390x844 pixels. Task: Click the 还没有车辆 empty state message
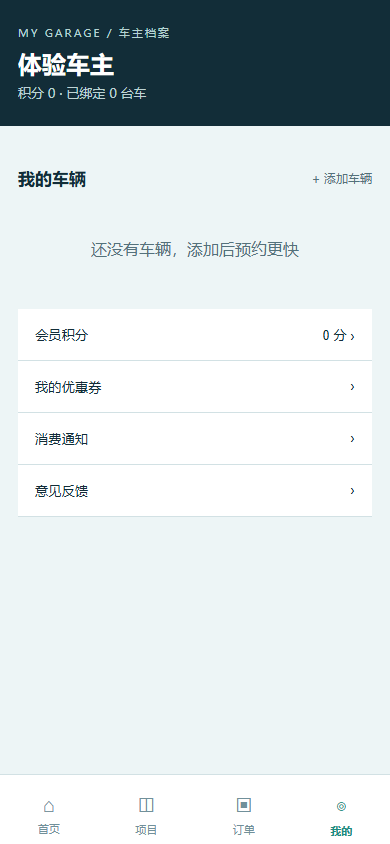pos(195,250)
